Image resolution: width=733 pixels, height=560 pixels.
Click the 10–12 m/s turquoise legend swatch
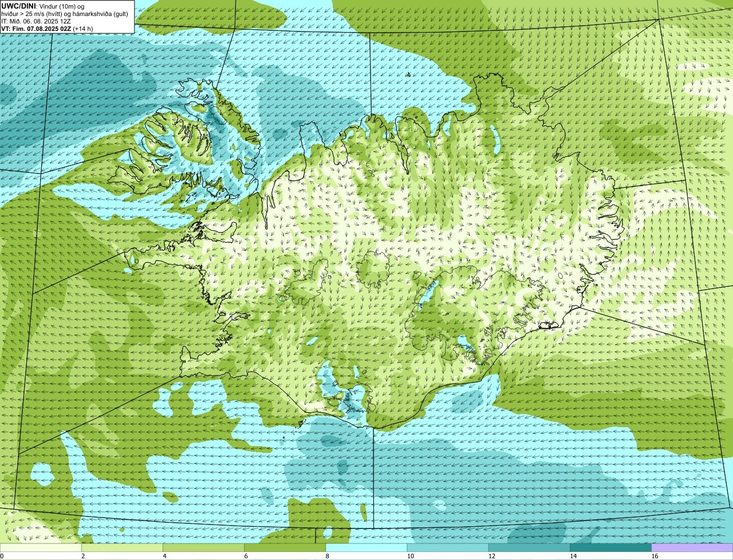448,547
